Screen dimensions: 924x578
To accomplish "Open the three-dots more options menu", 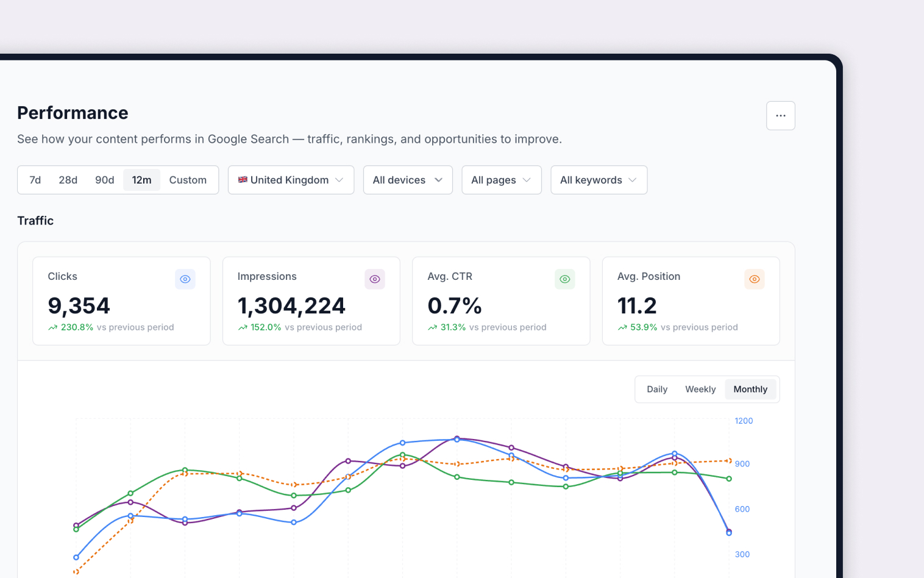I will tap(781, 116).
